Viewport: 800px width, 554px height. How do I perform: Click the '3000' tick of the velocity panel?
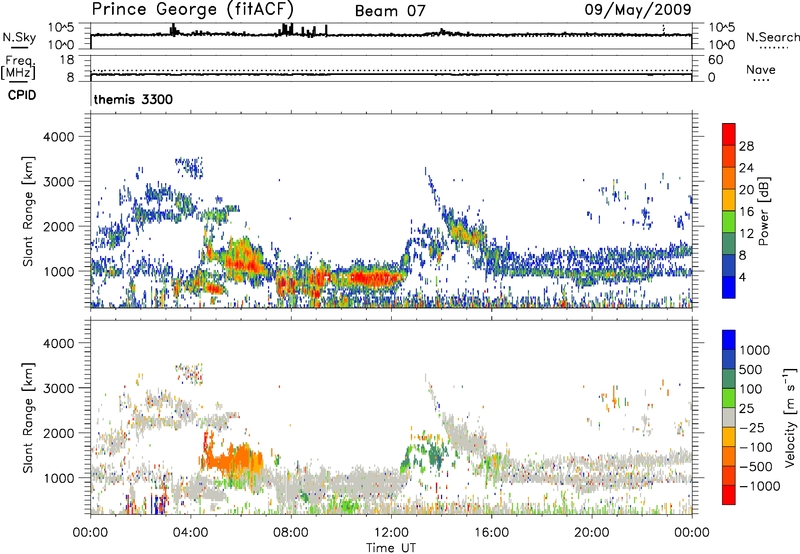pos(58,388)
